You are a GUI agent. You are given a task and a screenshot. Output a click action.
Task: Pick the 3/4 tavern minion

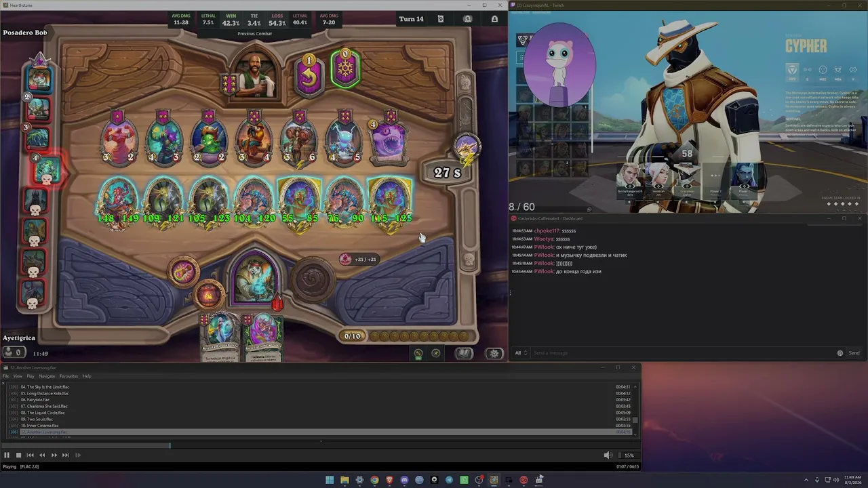click(x=254, y=140)
